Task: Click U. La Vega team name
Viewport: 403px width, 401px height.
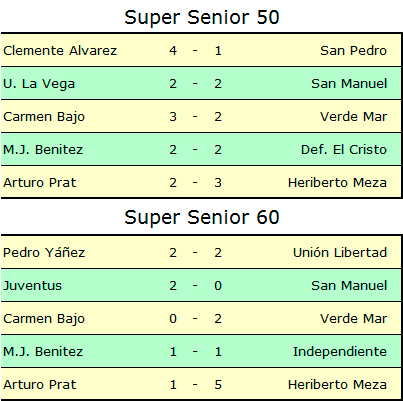Action: click(39, 84)
